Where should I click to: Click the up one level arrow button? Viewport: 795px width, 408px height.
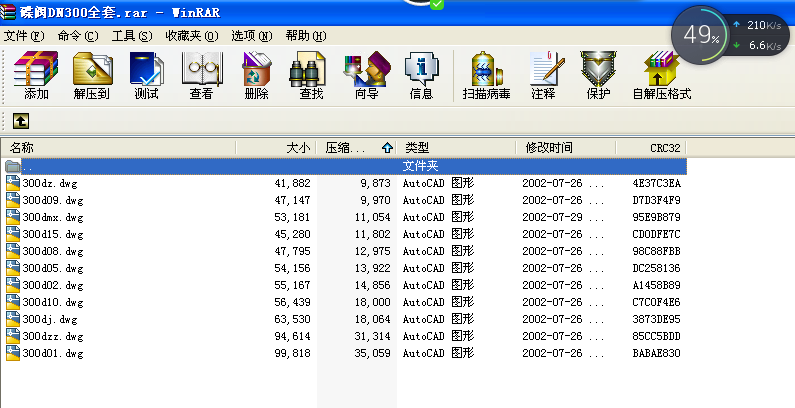point(21,121)
